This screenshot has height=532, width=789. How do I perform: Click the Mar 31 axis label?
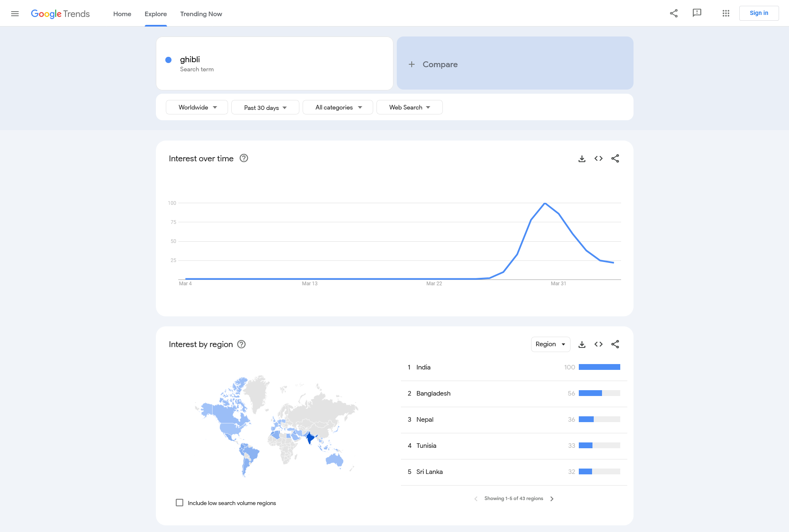558,284
